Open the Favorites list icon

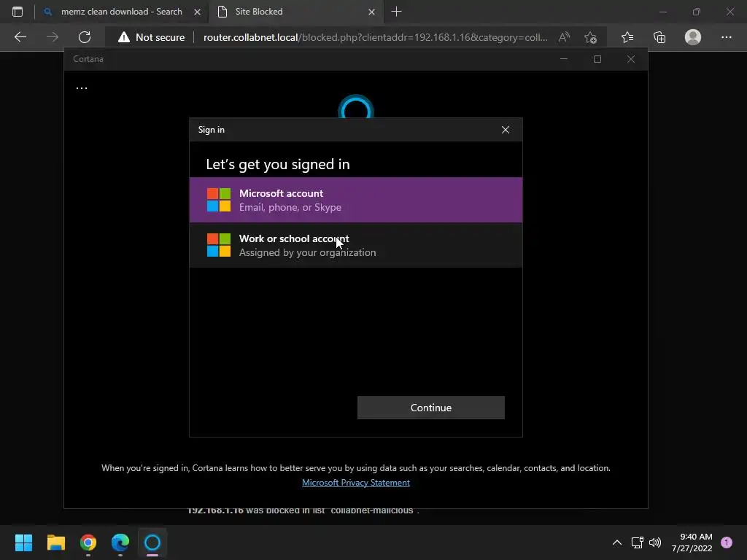pos(627,37)
